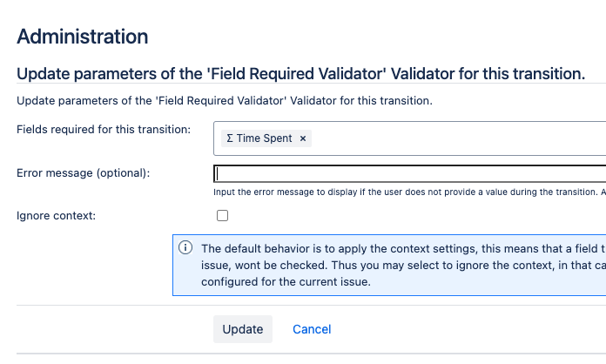Click the Administration page heading
Image resolution: width=606 pixels, height=364 pixels.
[83, 37]
